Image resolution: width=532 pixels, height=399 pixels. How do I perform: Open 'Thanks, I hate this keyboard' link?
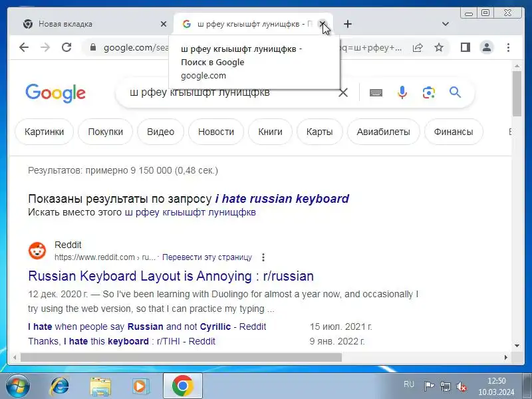[122, 341]
